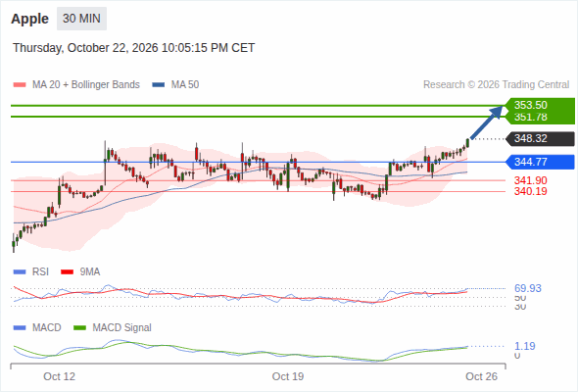Screen dimensions: 578x392
Task: Click the MACD Signal green legend swatch
Action: (79, 328)
